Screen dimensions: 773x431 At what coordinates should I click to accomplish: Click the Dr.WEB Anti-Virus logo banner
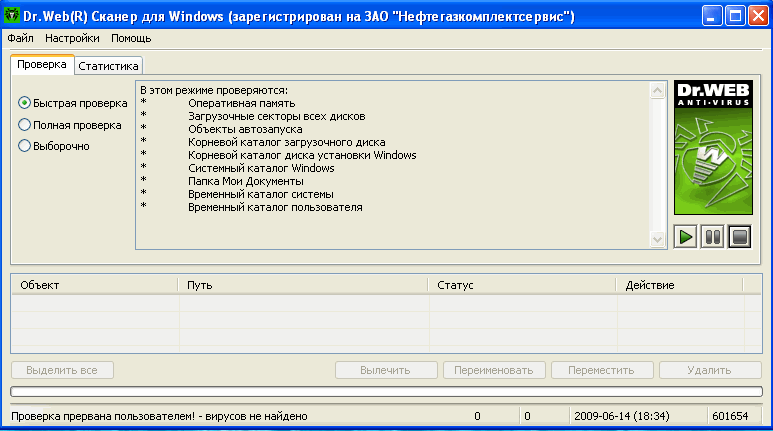pos(713,147)
